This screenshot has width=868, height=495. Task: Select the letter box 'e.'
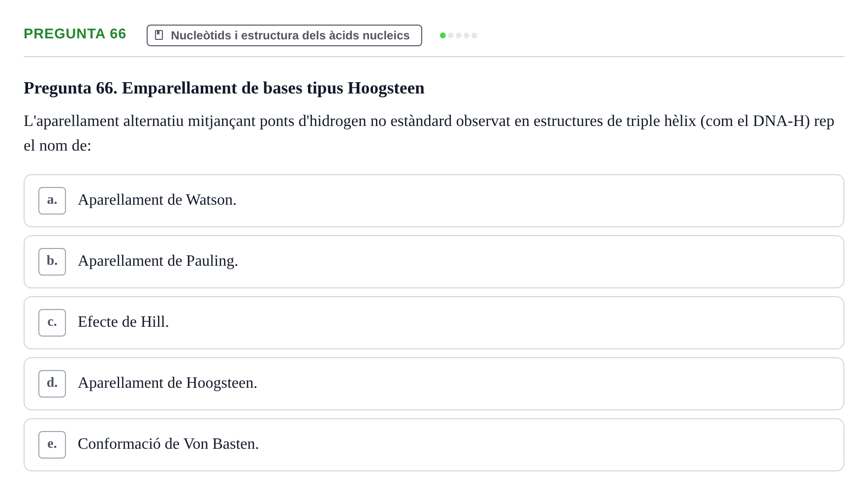click(52, 445)
